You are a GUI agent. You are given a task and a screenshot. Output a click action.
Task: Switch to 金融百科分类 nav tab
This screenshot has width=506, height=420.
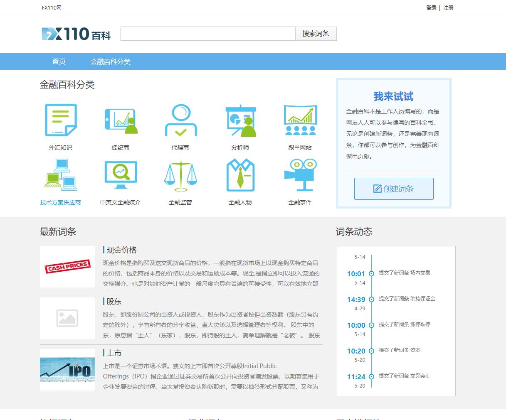pos(110,61)
